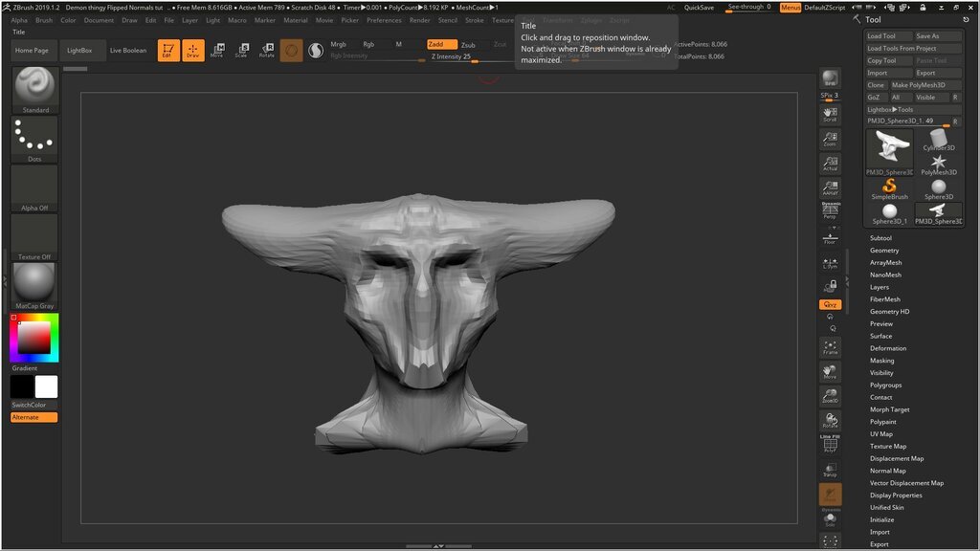Select the Scale transform tool
This screenshot has height=551, width=980.
[x=242, y=51]
